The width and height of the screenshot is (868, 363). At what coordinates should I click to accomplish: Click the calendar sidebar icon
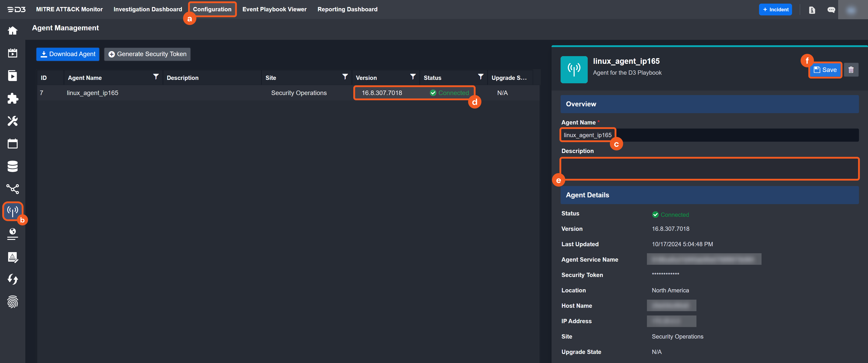(x=12, y=143)
